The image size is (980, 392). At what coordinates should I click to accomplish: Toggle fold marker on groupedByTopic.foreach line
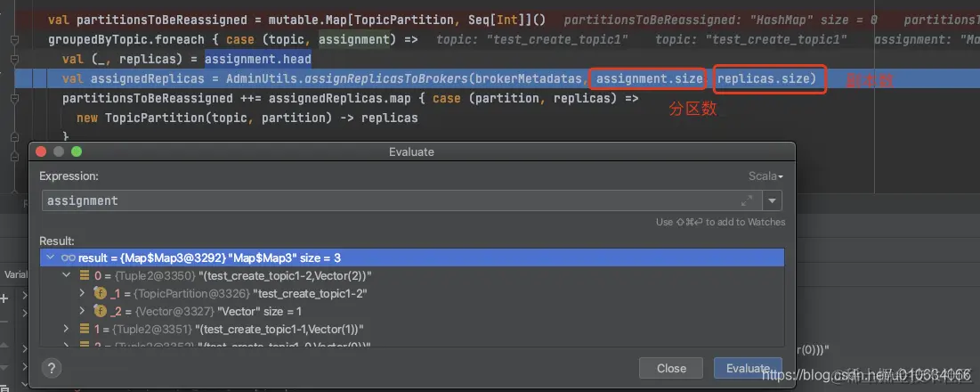[14, 41]
